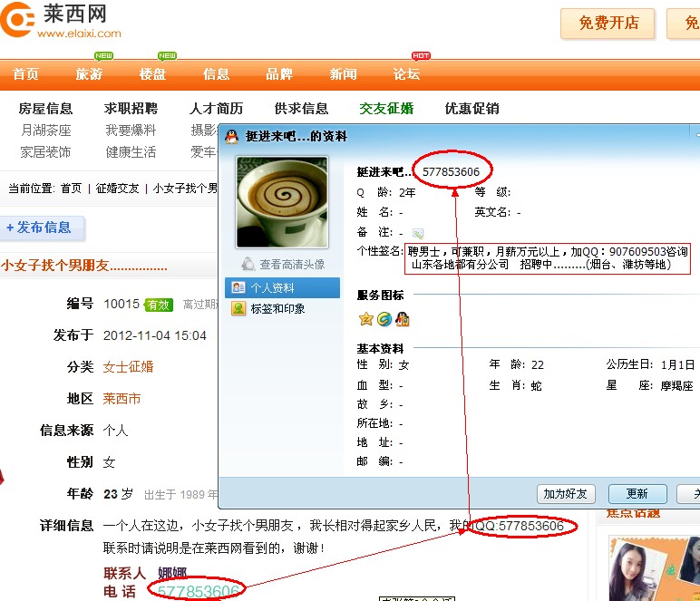Click the green 有效 status badge
The height and width of the screenshot is (601, 700).
(x=159, y=305)
